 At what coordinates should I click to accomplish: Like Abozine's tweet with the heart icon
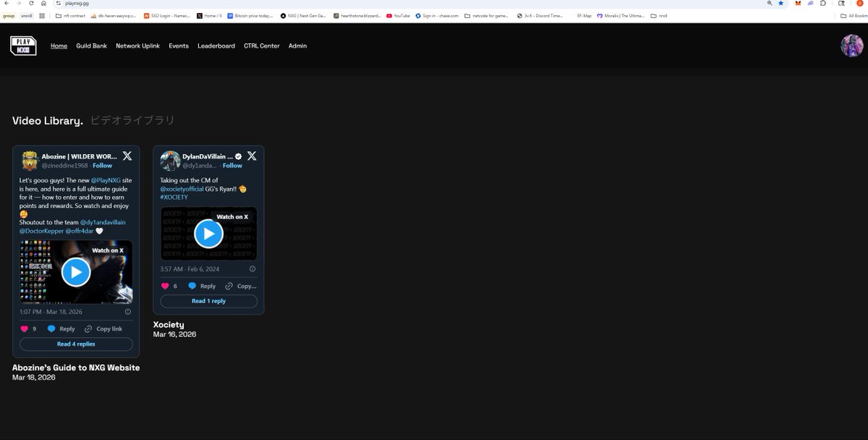pos(25,329)
